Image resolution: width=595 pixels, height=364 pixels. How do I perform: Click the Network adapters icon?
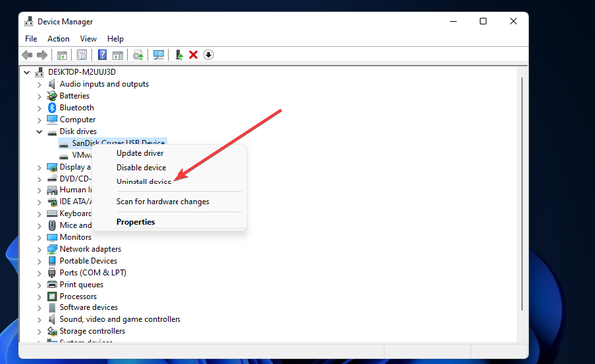pyautogui.click(x=52, y=249)
